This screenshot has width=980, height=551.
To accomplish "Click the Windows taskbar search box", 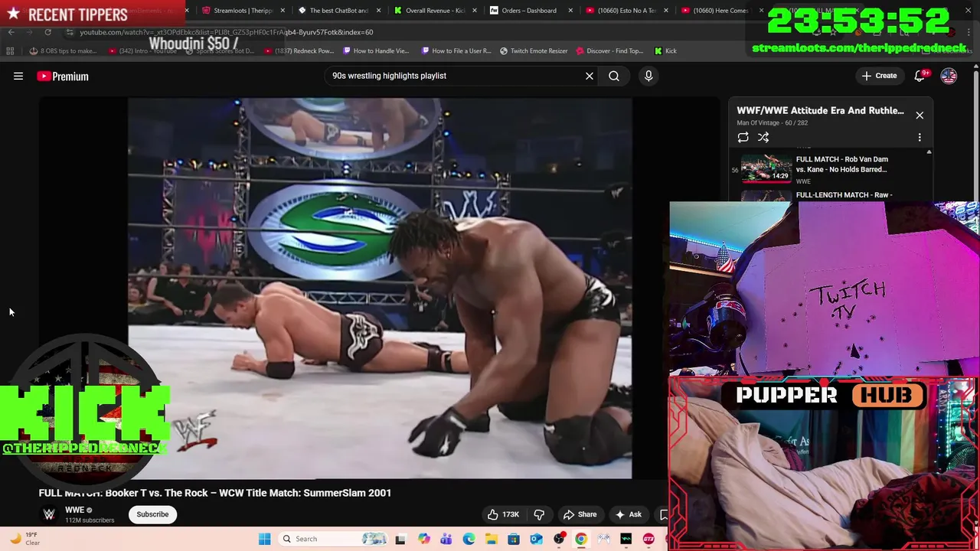I will coord(333,539).
